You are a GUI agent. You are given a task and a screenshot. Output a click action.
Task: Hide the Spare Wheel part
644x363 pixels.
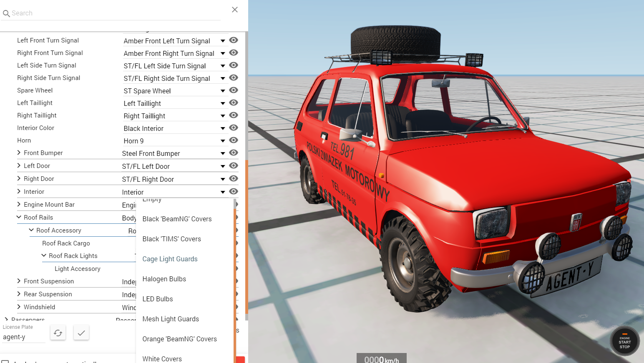234,90
